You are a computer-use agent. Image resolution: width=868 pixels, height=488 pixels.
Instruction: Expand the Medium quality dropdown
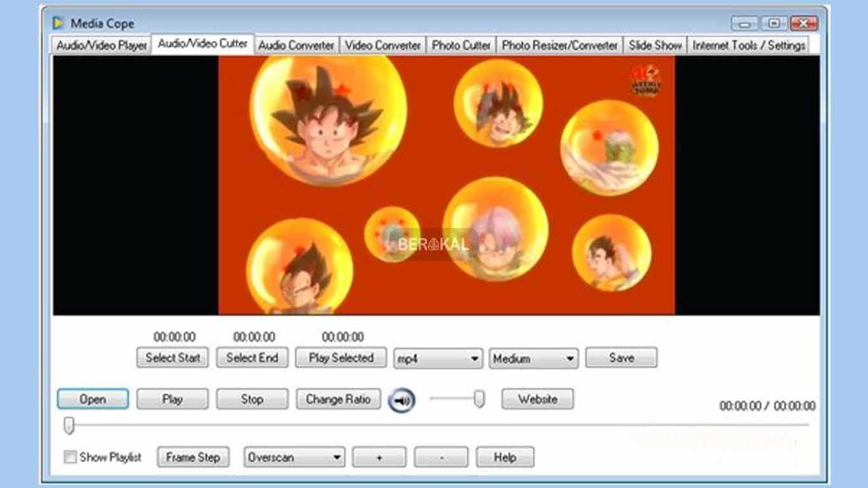click(x=534, y=359)
